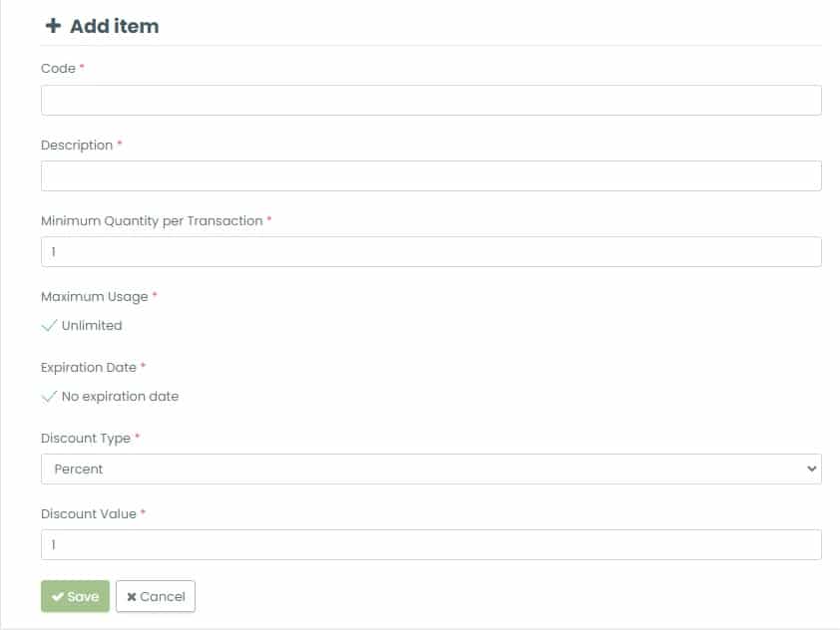Select the Discount Type dropdown control
This screenshot has height=630, width=840.
click(x=431, y=469)
